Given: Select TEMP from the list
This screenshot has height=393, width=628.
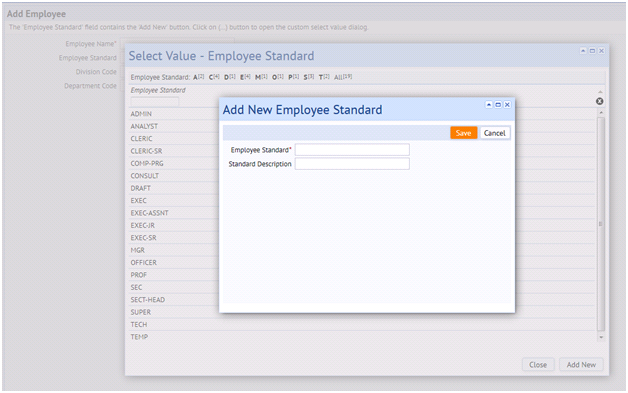Looking at the screenshot, I should tap(139, 337).
